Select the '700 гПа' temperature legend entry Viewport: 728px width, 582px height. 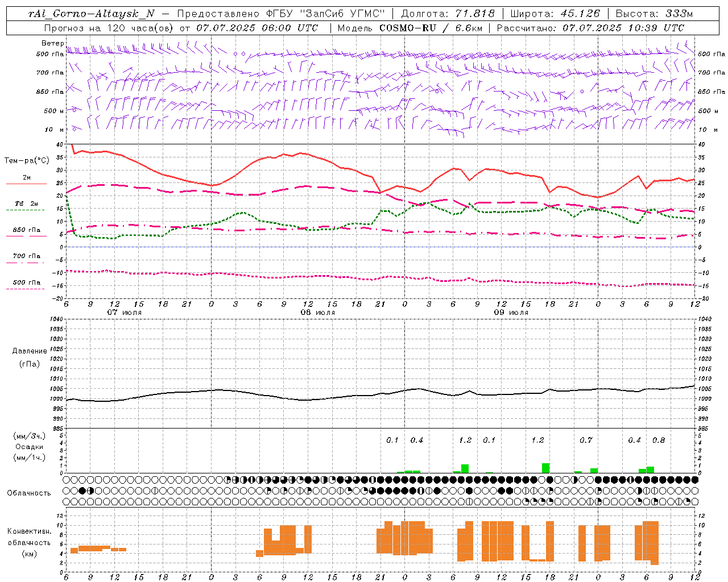[26, 256]
